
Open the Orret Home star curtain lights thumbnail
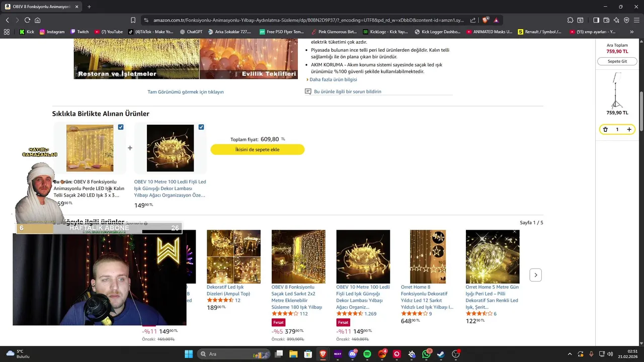[x=428, y=256]
